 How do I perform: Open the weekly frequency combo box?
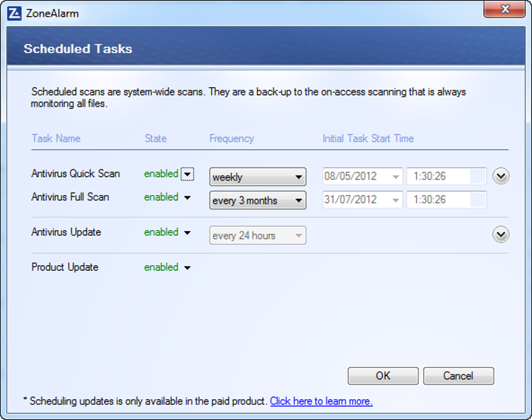tap(258, 176)
